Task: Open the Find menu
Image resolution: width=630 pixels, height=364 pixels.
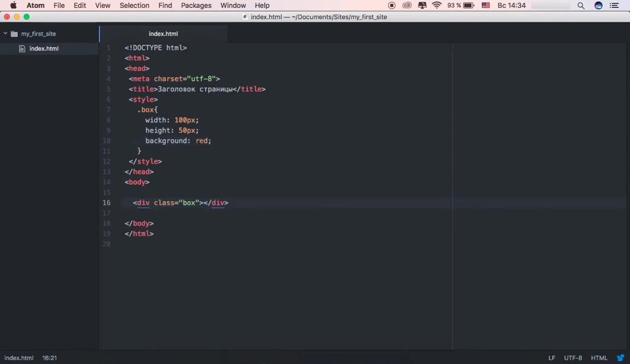Action: tap(165, 5)
